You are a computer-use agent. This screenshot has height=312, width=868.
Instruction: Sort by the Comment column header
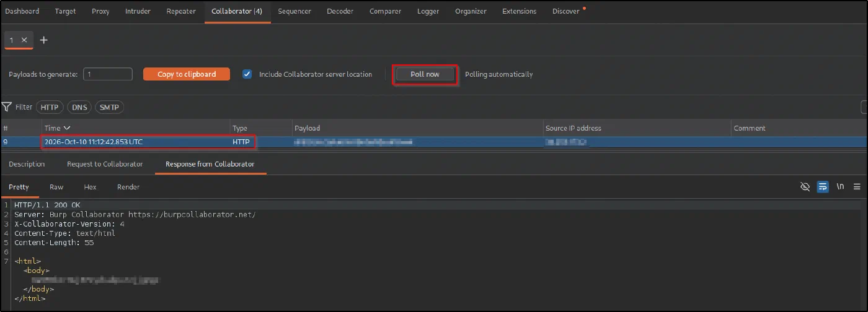[799, 128]
